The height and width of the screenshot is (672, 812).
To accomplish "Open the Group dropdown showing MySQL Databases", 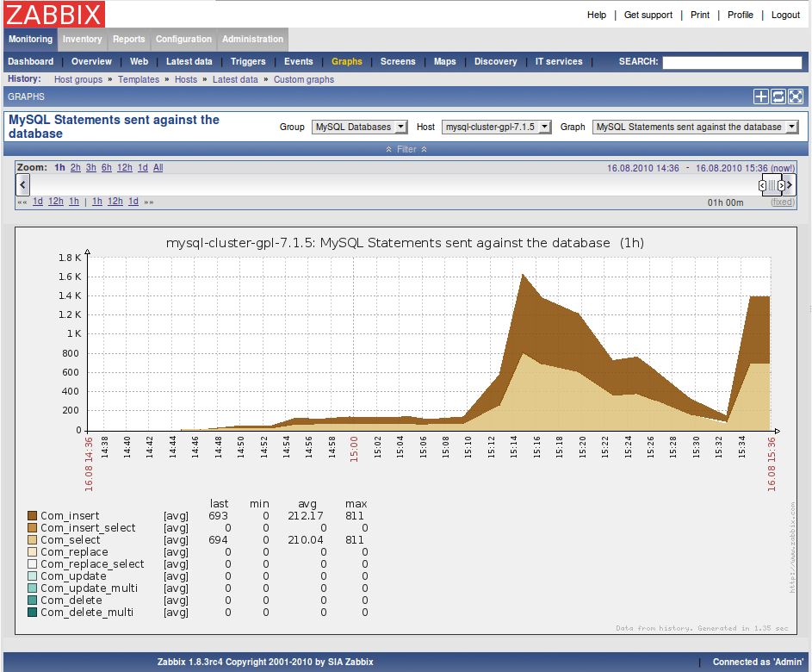I will (x=359, y=127).
